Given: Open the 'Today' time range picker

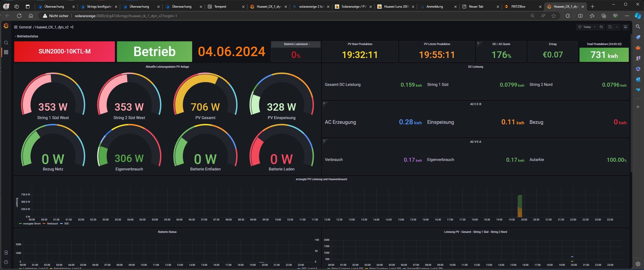Looking at the screenshot, I should pyautogui.click(x=587, y=27).
